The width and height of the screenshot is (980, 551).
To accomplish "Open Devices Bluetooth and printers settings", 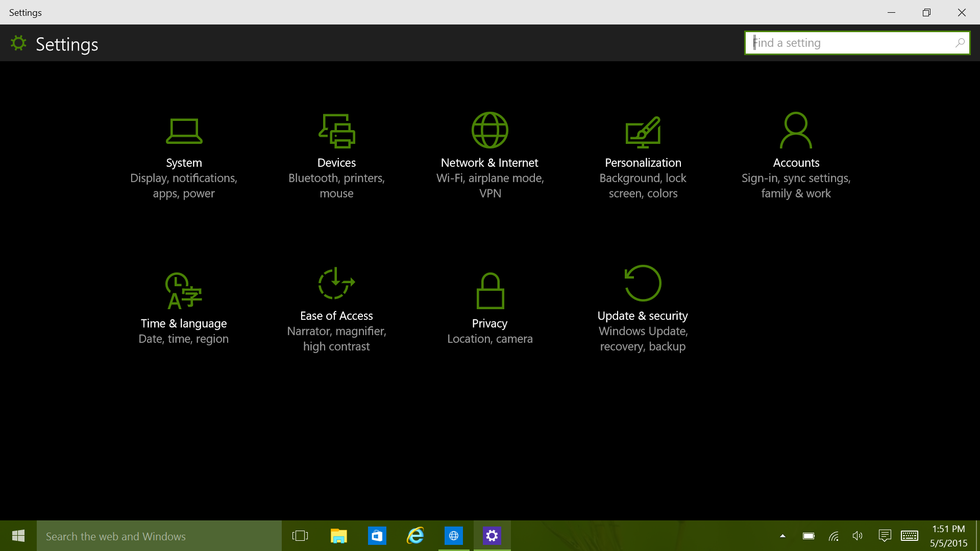I will click(x=336, y=155).
